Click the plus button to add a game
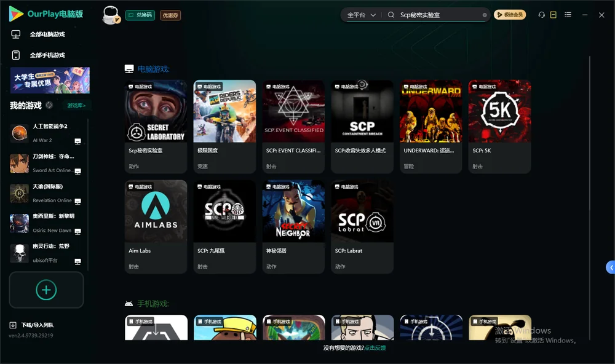The height and width of the screenshot is (364, 615). 46,290
